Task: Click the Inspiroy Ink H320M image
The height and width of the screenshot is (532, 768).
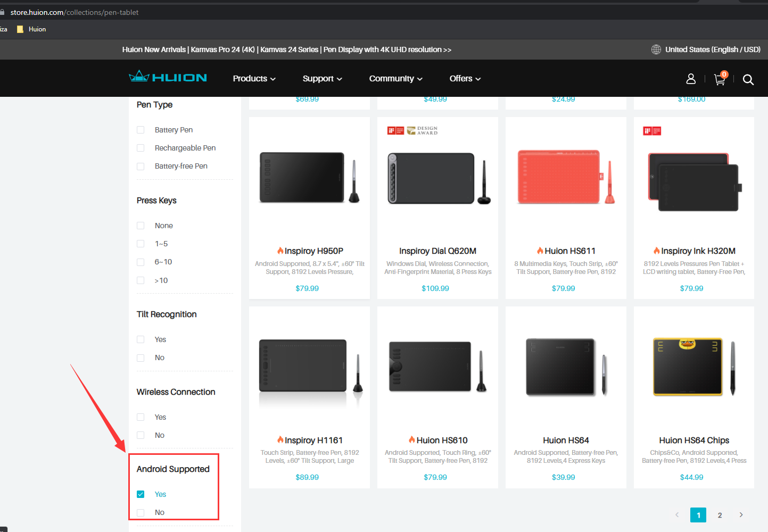Action: pos(694,182)
